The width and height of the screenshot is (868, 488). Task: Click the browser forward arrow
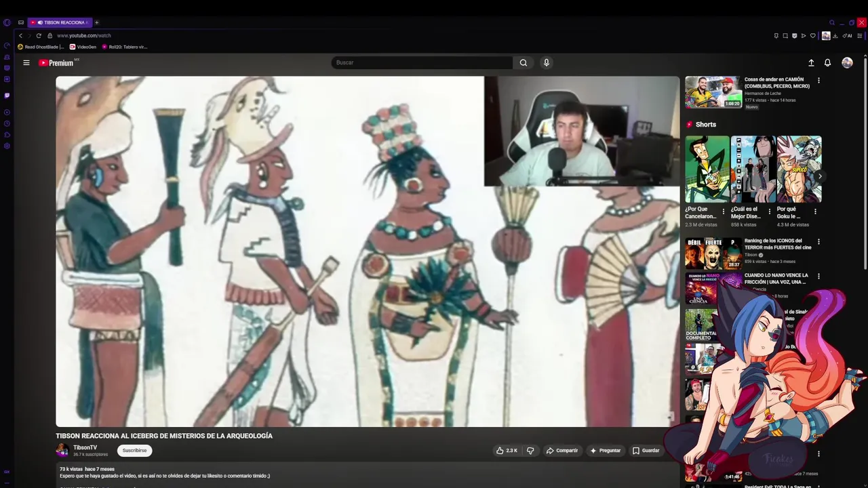(x=30, y=35)
